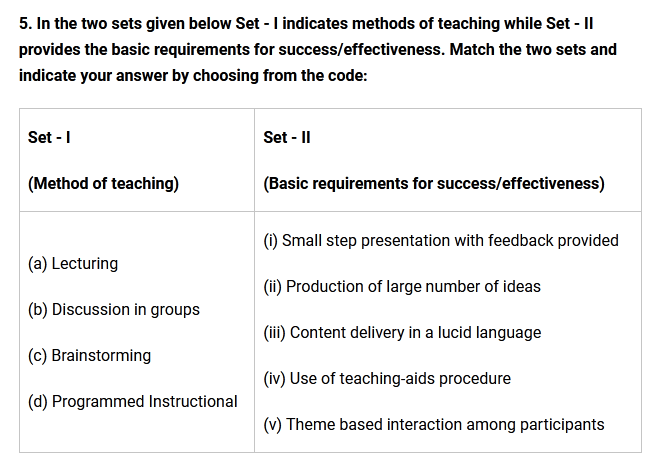
Task: Select option (b) Discussion in groups
Action: tap(114, 310)
